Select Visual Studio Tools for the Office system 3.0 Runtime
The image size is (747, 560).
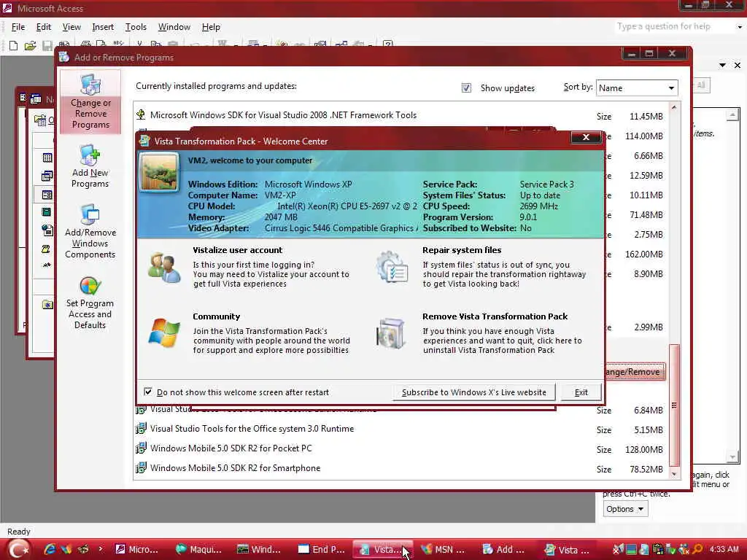(252, 429)
